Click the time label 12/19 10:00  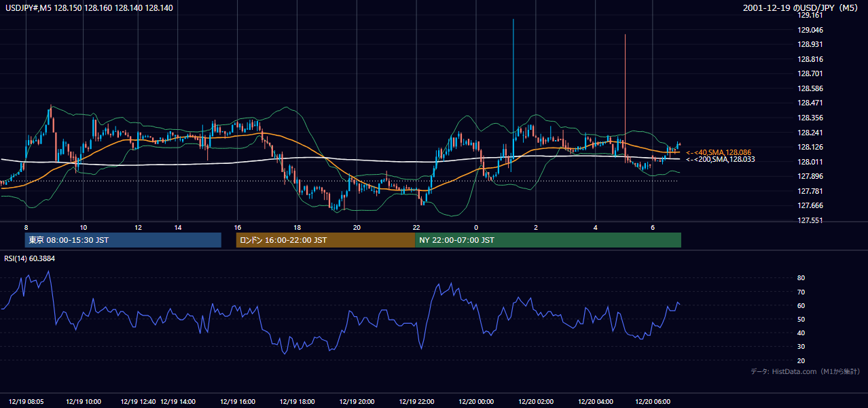point(84,402)
